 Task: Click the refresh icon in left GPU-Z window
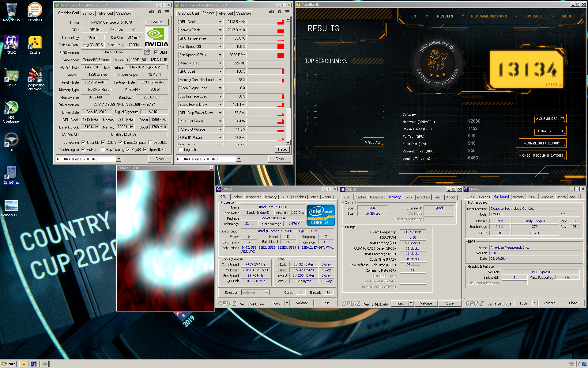[159, 12]
